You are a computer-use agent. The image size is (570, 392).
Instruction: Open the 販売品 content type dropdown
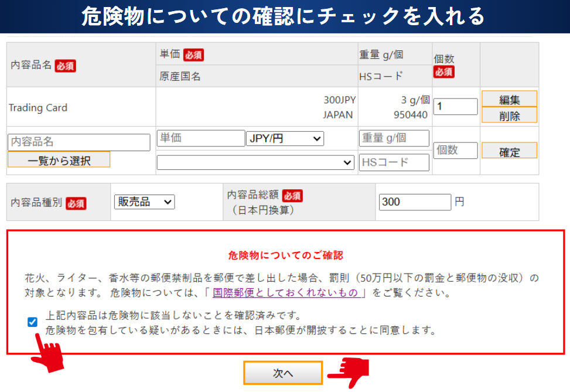tap(144, 202)
